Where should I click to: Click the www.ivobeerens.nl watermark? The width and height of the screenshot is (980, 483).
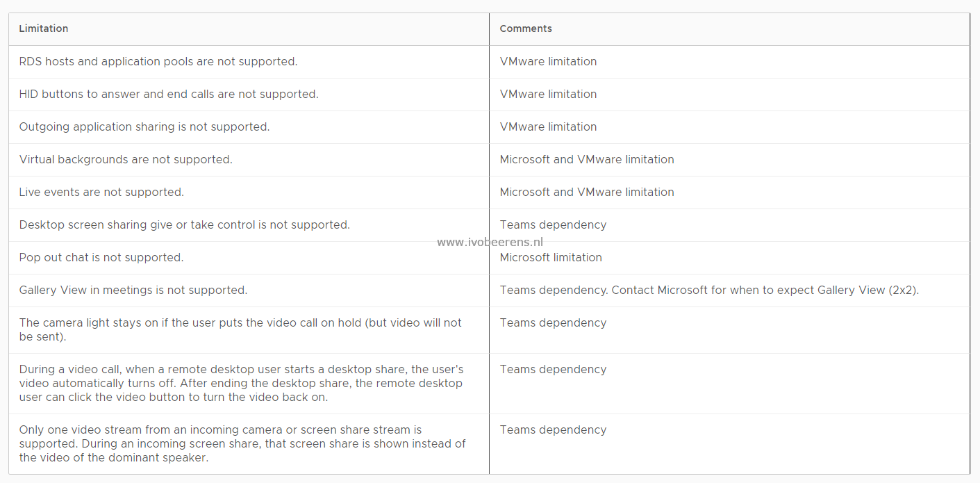(x=490, y=243)
